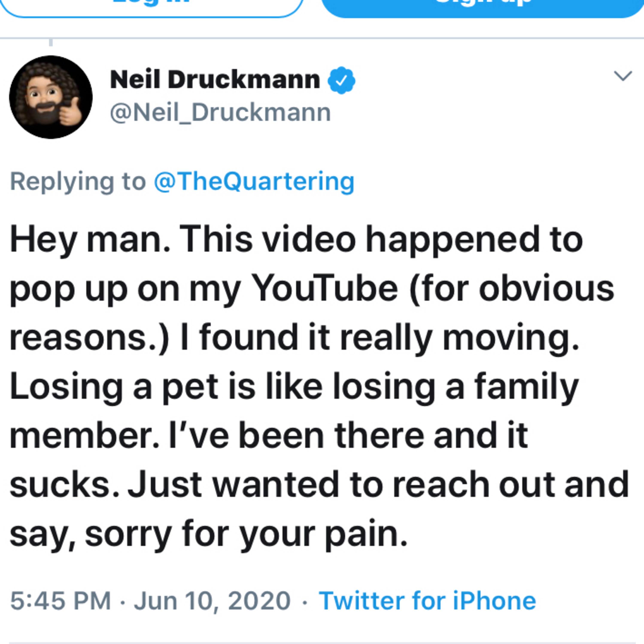
Task: Click the Neil Druckmann display name
Action: coord(215,80)
